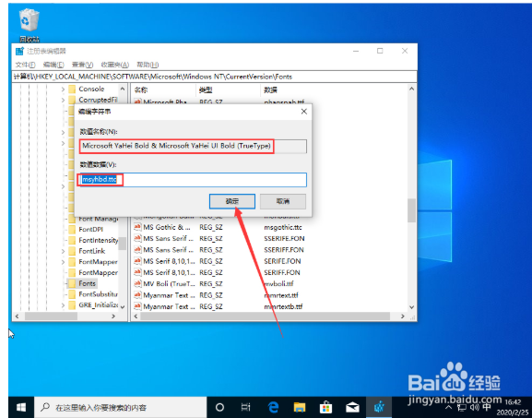Open the 帮助(H) menu
Screen dimensions: 532x418
click(x=148, y=65)
